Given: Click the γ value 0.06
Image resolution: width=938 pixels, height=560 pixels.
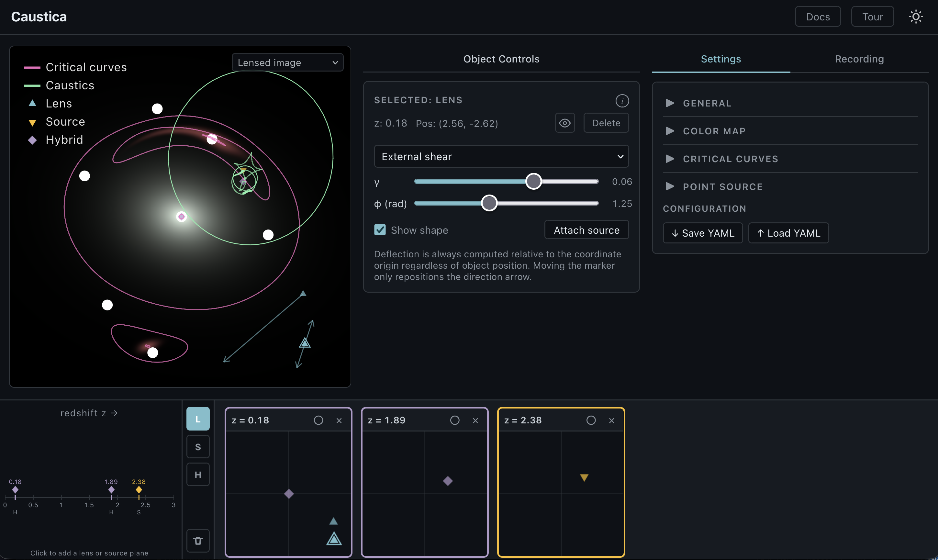Looking at the screenshot, I should (622, 182).
